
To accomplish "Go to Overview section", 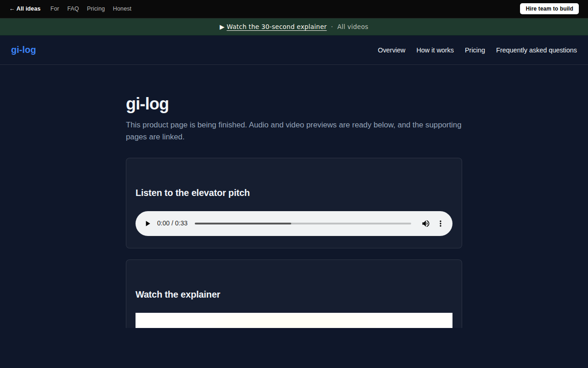I will click(391, 50).
